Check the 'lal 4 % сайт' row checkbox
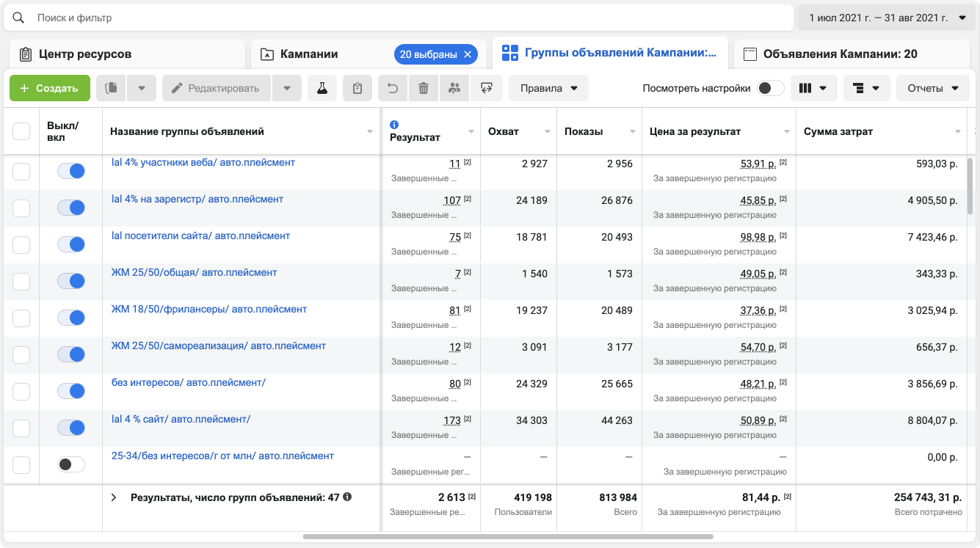Screen dimensions: 980x548 21,428
